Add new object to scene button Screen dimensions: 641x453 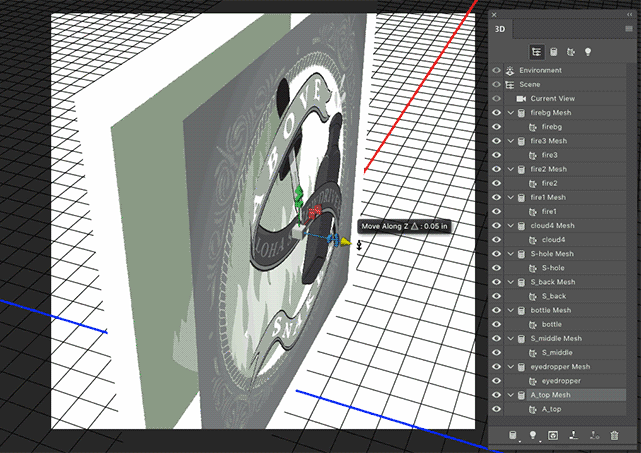[x=513, y=435]
